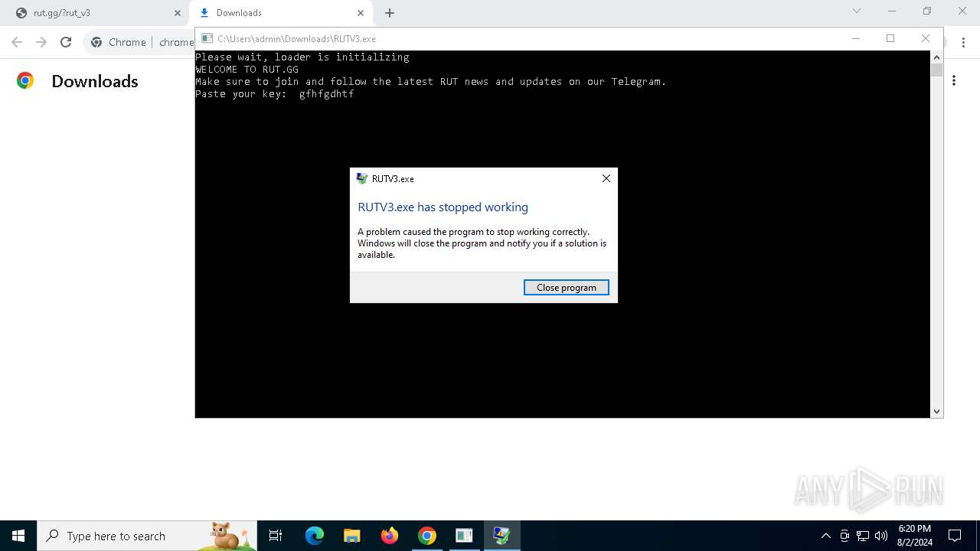Screen dimensions: 980x551
Task: Show hidden system tray icons
Action: point(825,536)
